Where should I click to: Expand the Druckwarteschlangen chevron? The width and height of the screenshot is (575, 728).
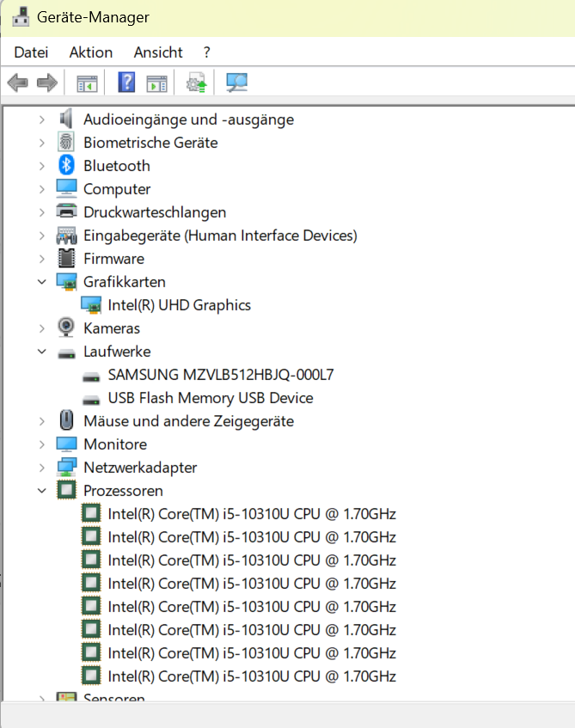42,212
